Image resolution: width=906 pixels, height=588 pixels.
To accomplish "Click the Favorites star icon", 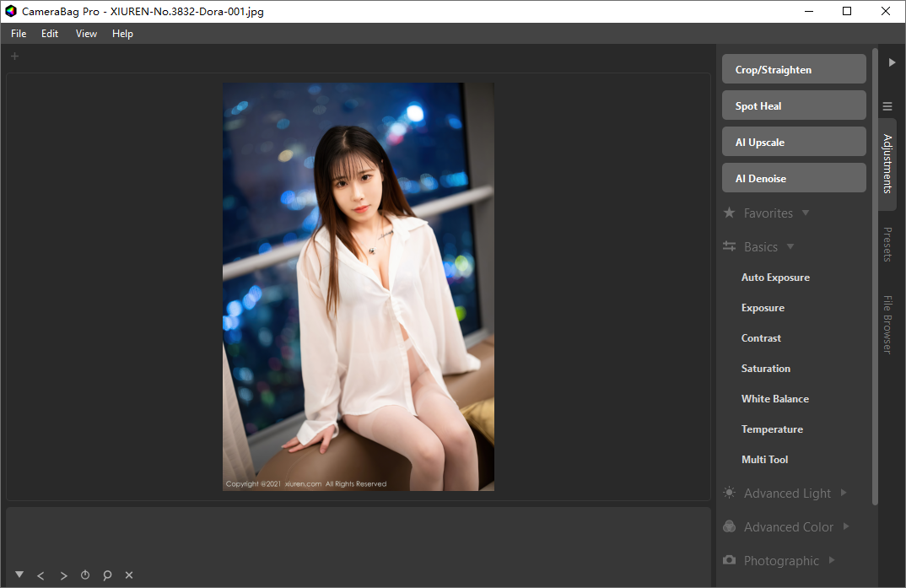I will (x=729, y=213).
